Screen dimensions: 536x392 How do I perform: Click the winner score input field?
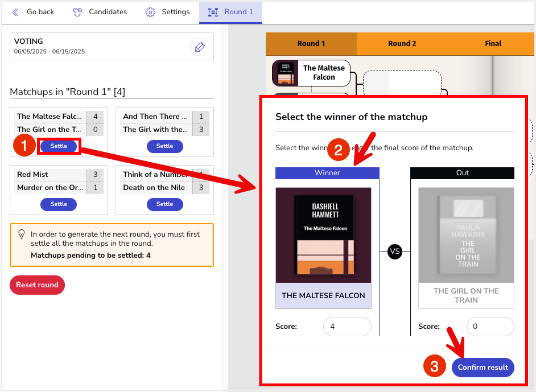(347, 327)
